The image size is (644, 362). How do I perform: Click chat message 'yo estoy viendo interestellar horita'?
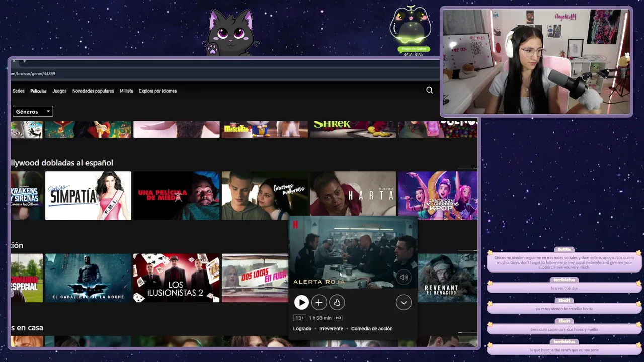coord(564,309)
